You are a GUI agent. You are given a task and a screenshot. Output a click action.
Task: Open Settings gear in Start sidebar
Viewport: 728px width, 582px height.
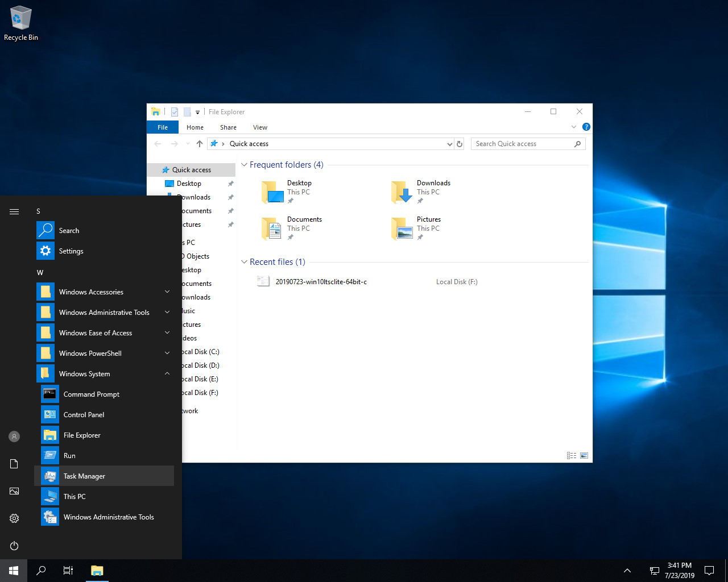14,518
